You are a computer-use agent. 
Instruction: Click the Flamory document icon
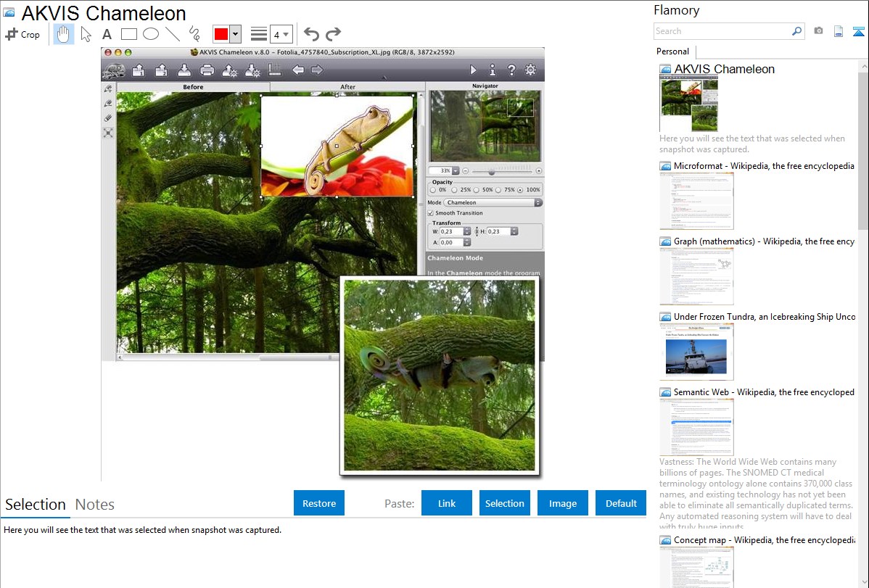(839, 32)
